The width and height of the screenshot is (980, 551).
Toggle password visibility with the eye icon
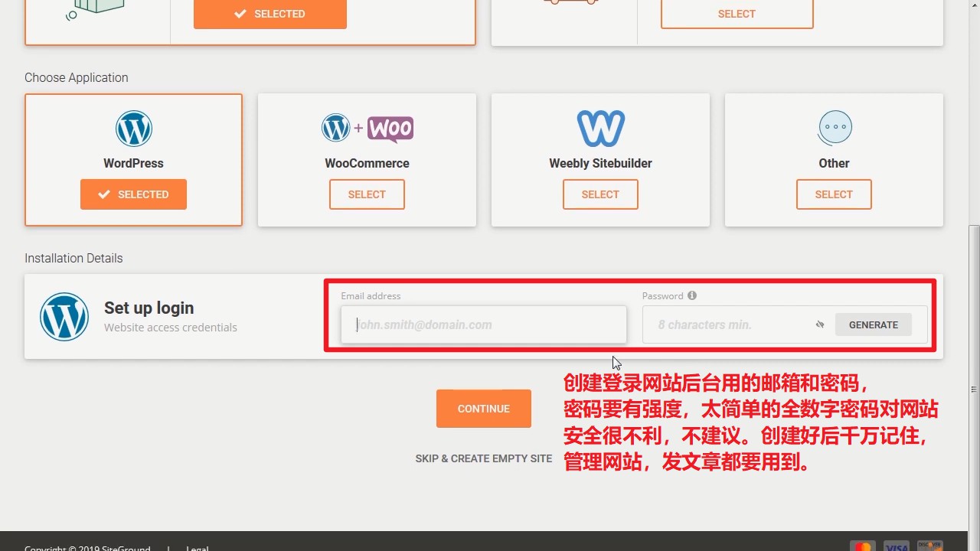coord(819,324)
